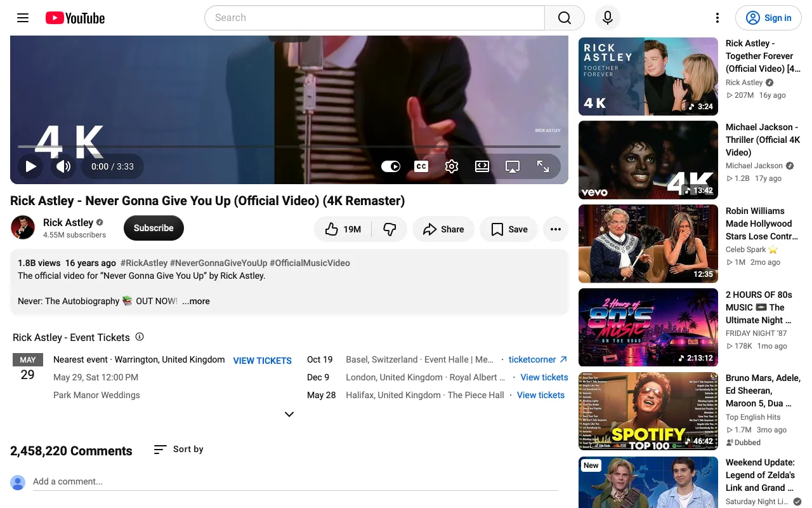Click the 0:00 / 3:33 time display
812x508 pixels.
click(x=112, y=166)
